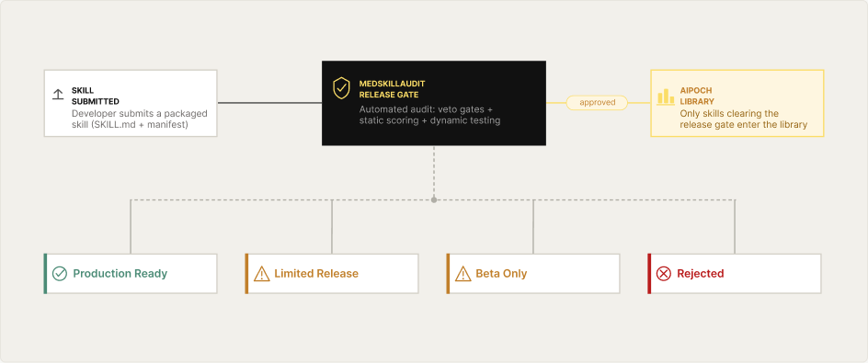Select the Beta Only outcome card
The height and width of the screenshot is (363, 868).
[x=533, y=273]
